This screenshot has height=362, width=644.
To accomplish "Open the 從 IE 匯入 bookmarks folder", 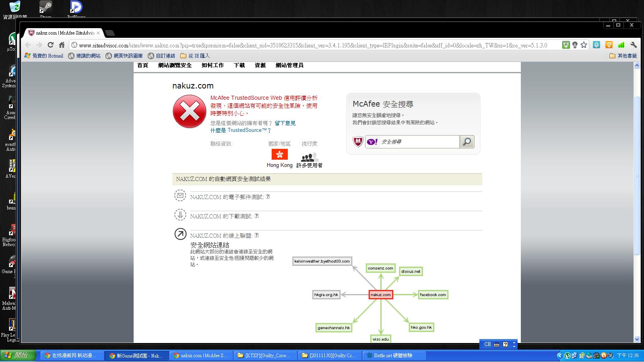I will pyautogui.click(x=195, y=56).
